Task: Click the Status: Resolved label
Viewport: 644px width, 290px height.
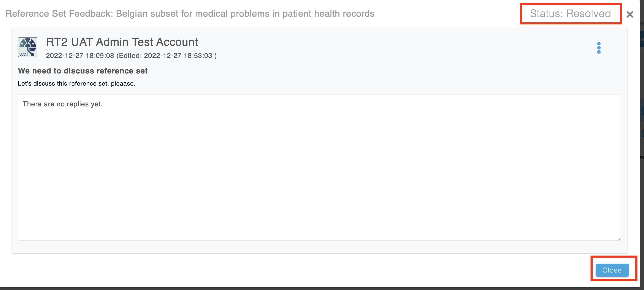Action: [x=570, y=14]
